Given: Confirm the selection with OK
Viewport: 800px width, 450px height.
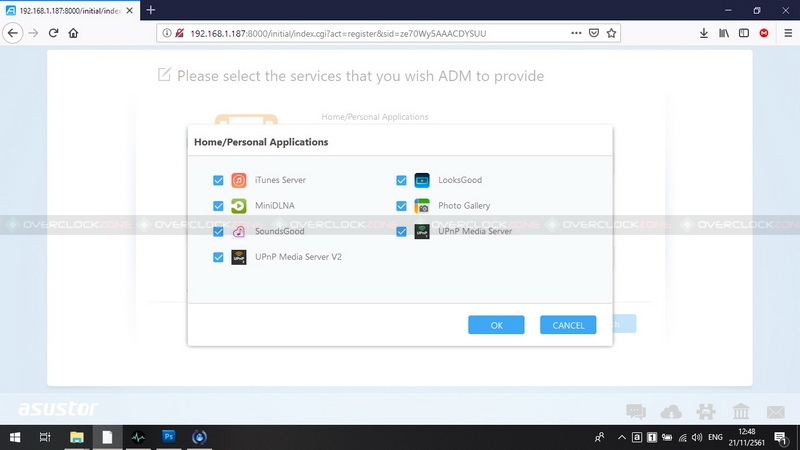Looking at the screenshot, I should (x=496, y=325).
